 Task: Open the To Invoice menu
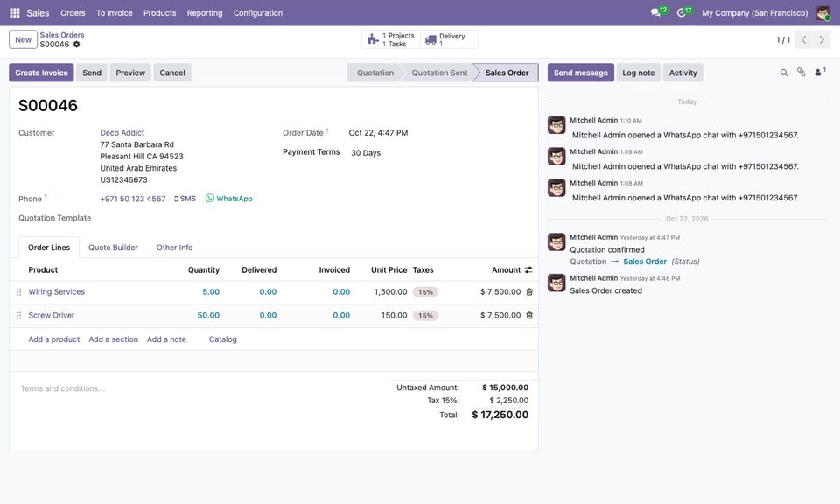coord(114,13)
